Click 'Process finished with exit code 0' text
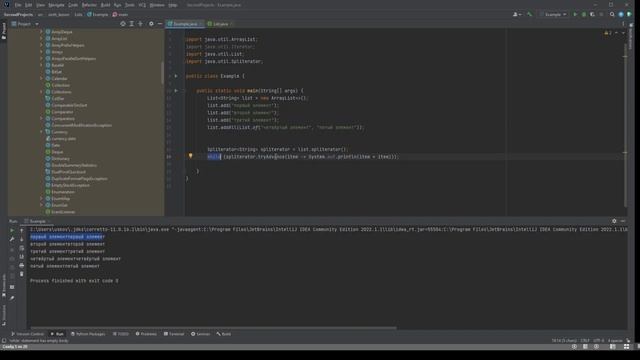Screen dimensions: 640x360 [x=74, y=281]
